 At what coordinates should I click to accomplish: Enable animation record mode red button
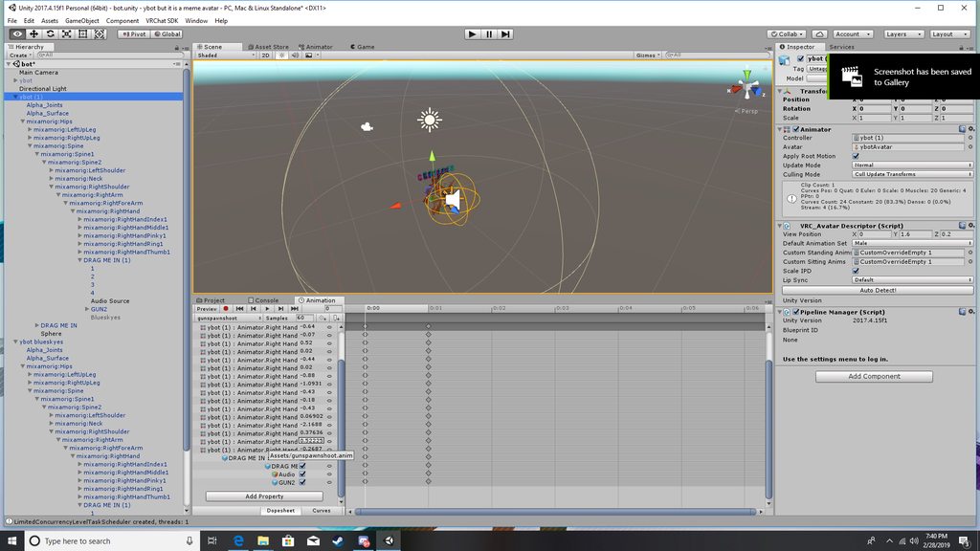[226, 309]
